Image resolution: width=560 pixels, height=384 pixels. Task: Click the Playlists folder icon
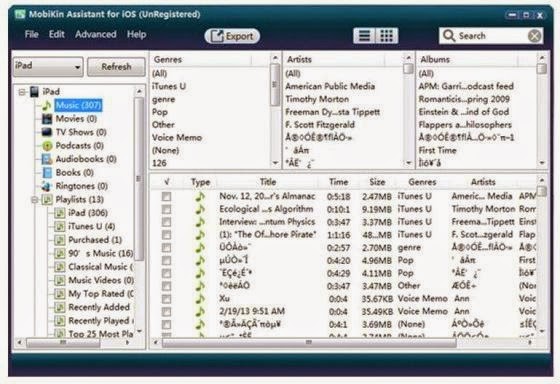pyautogui.click(x=47, y=199)
